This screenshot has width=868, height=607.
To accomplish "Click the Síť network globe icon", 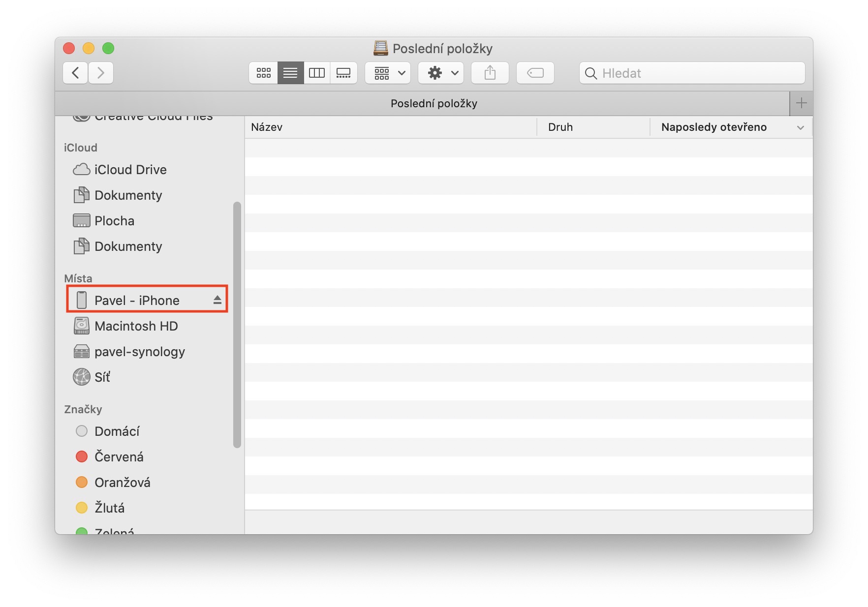I will pos(82,377).
